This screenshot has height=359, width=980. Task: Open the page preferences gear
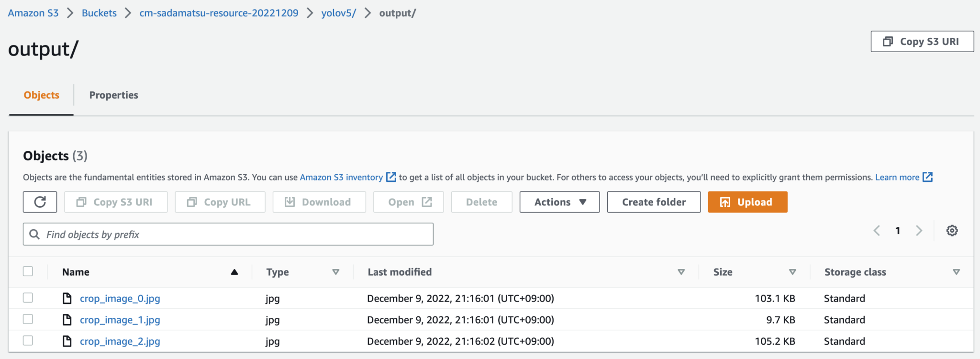click(x=951, y=230)
